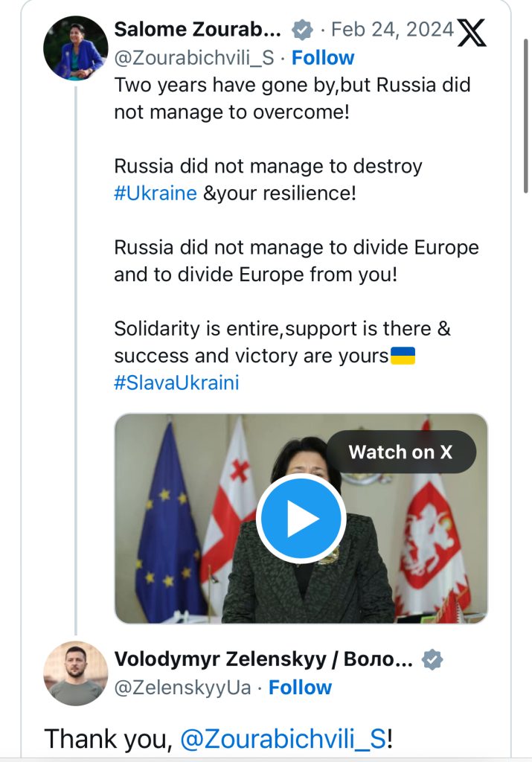Click the @Zourabichvili_S handle under name
Screen dimensions: 532x762
[194, 58]
